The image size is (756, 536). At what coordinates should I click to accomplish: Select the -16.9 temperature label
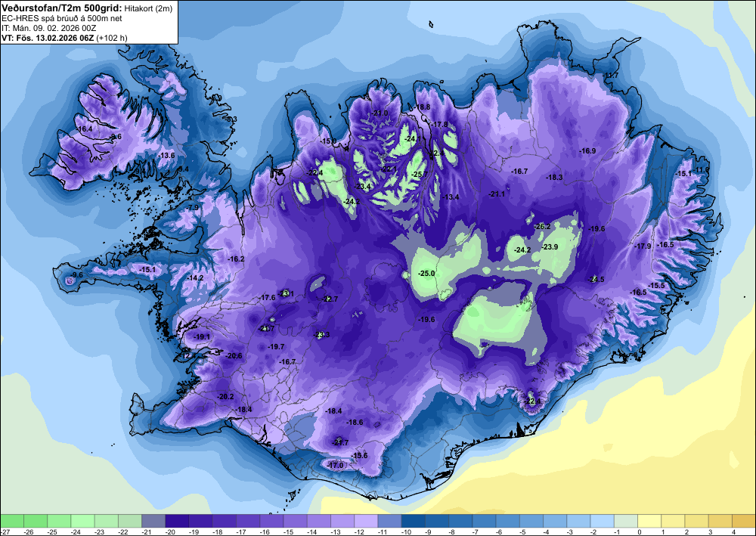[587, 151]
